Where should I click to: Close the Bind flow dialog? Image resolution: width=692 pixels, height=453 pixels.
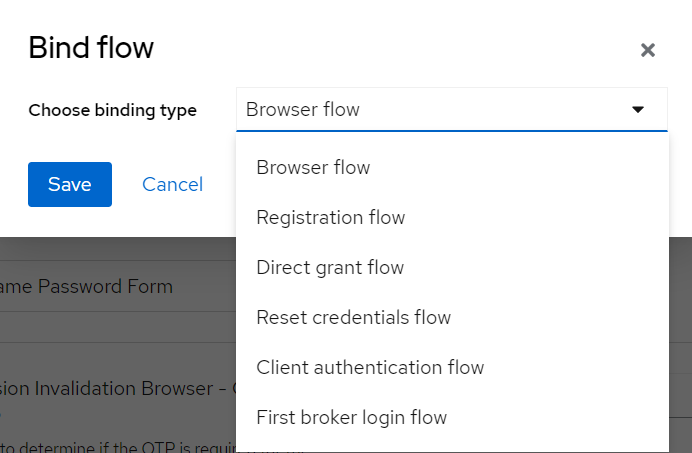coord(648,50)
